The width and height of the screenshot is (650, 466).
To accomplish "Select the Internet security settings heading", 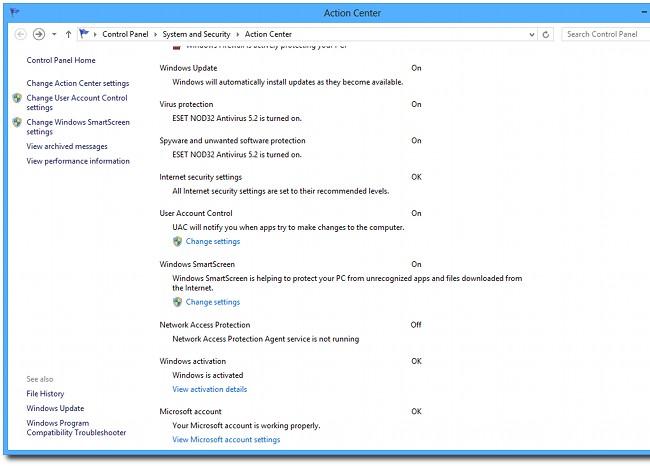I will [x=201, y=177].
